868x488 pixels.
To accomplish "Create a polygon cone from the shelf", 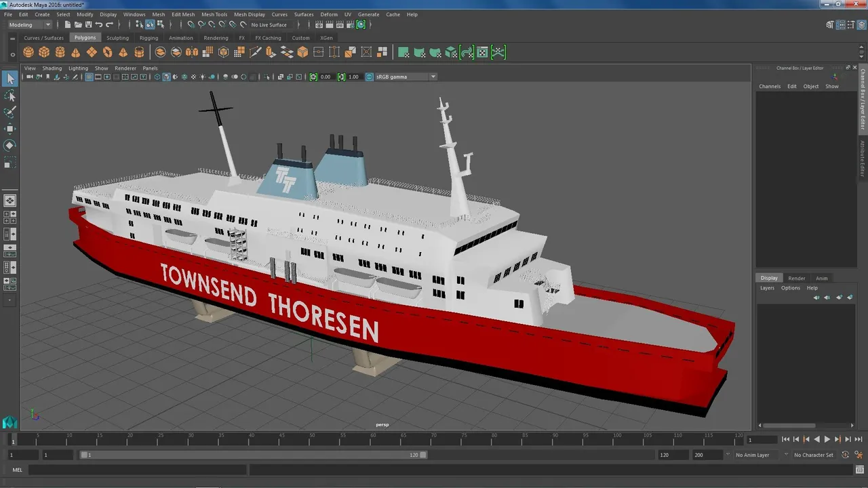I will 75,52.
